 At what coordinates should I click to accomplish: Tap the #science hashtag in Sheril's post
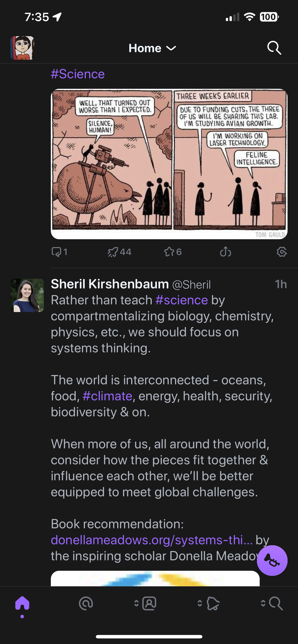181,300
